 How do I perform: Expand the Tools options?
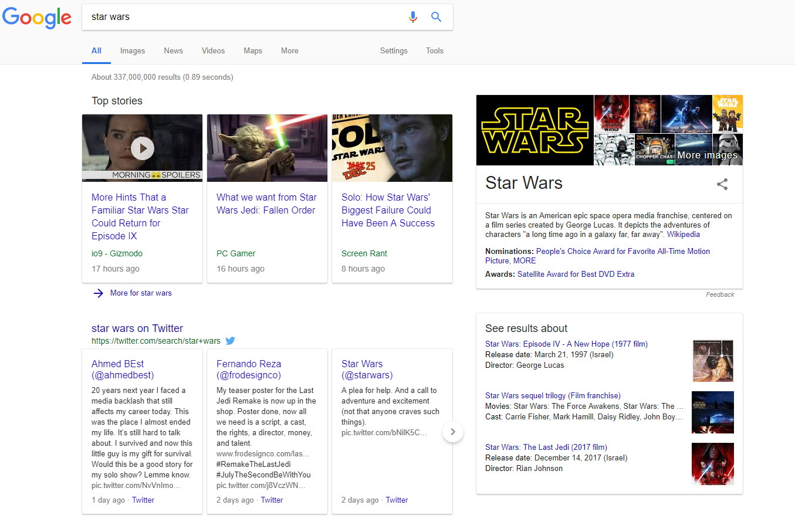434,51
